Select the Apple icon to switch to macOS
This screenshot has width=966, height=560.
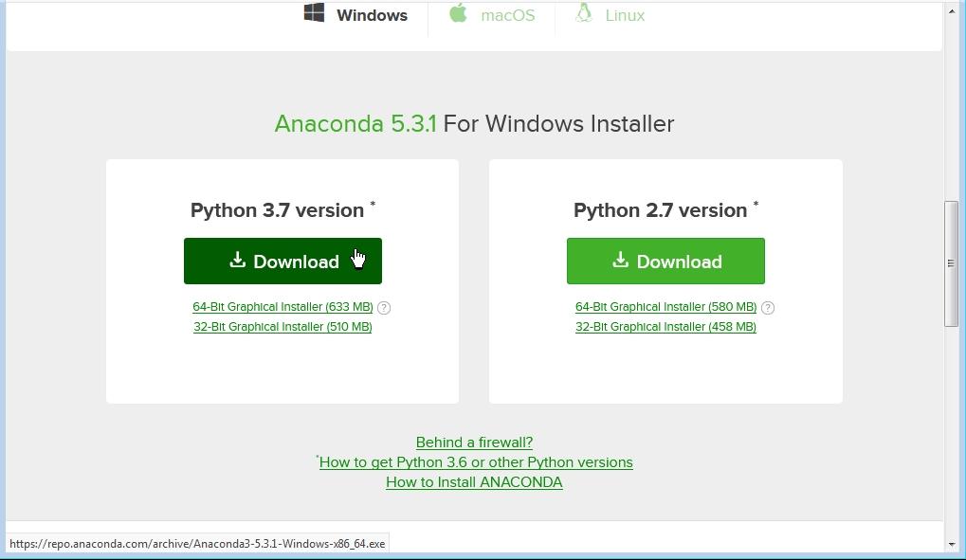pyautogui.click(x=459, y=13)
